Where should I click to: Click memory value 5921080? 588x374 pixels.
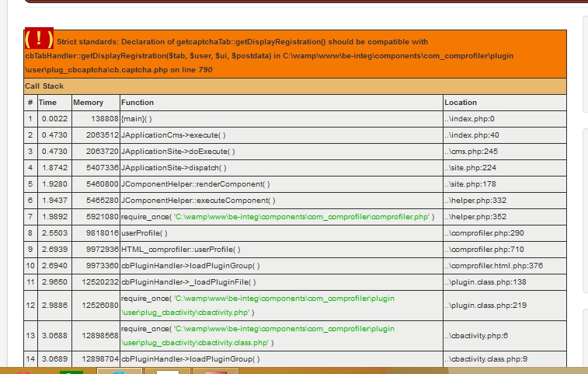103,217
